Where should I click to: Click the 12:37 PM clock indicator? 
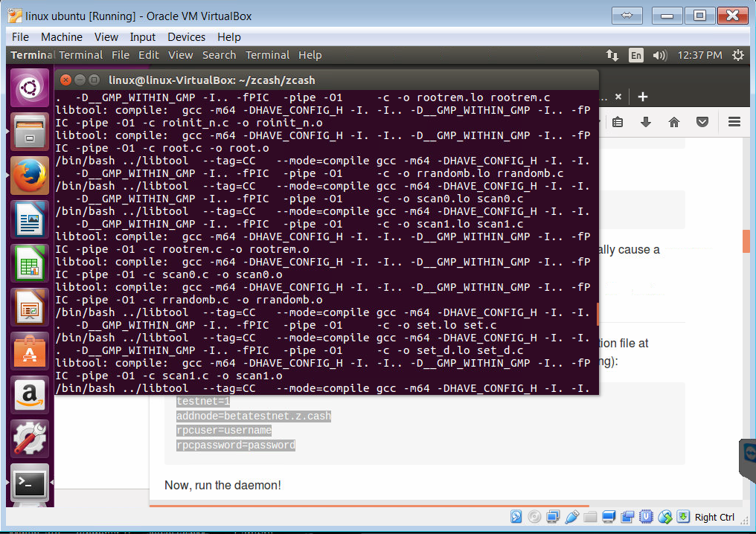[x=699, y=56]
